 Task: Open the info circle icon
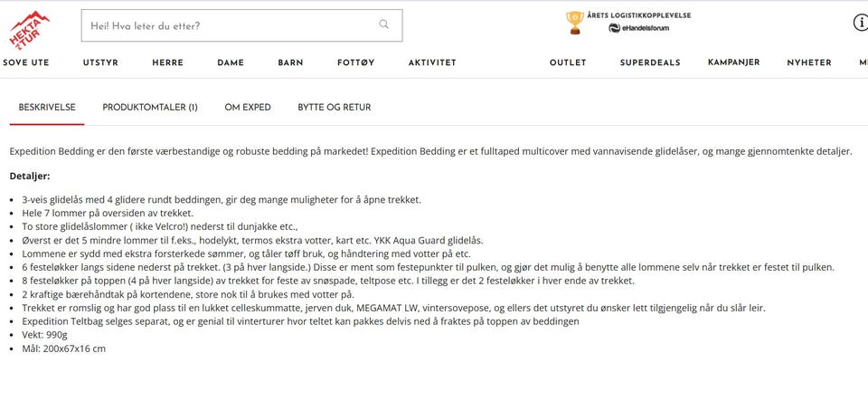(861, 24)
